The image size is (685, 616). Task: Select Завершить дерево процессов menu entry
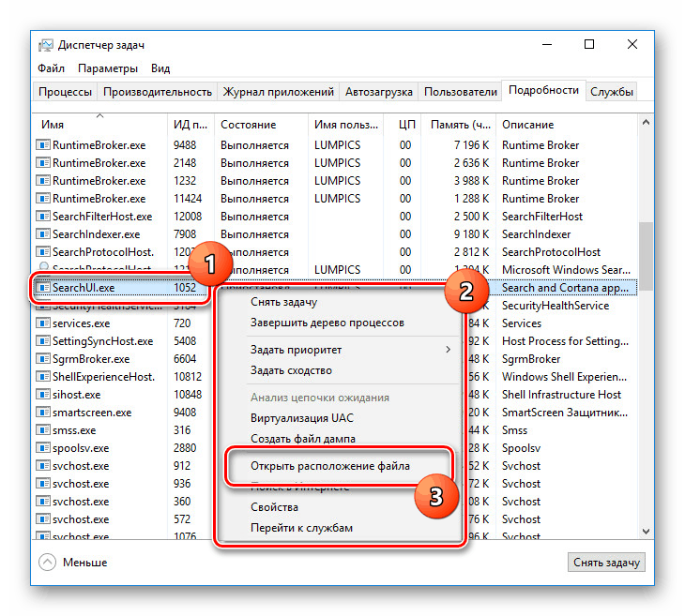click(327, 323)
